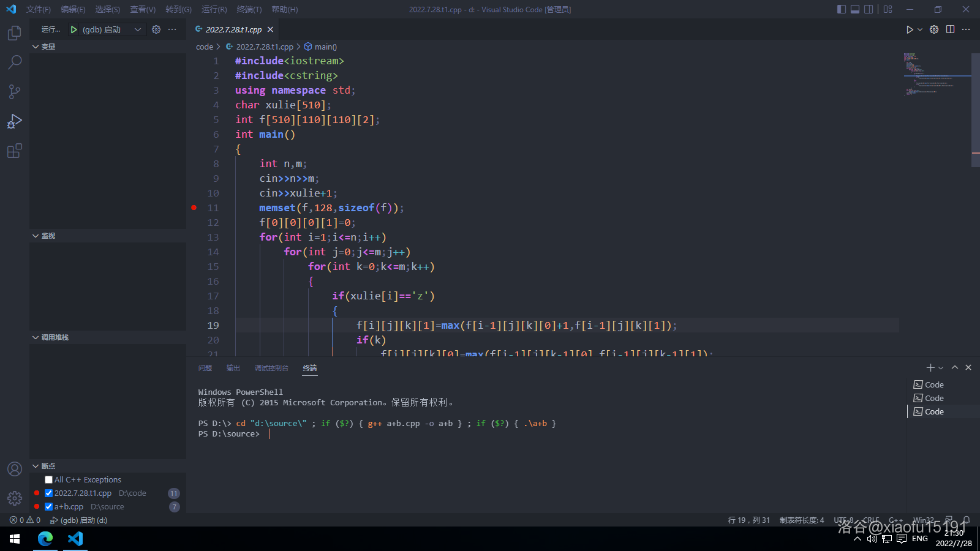Create new terminal with plus icon
980x551 pixels.
(930, 367)
